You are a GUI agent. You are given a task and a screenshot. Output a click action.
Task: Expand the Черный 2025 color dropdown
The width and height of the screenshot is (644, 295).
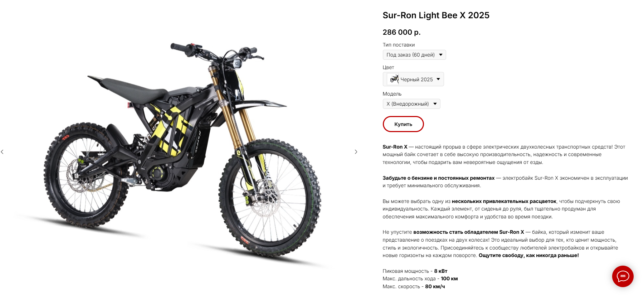413,79
